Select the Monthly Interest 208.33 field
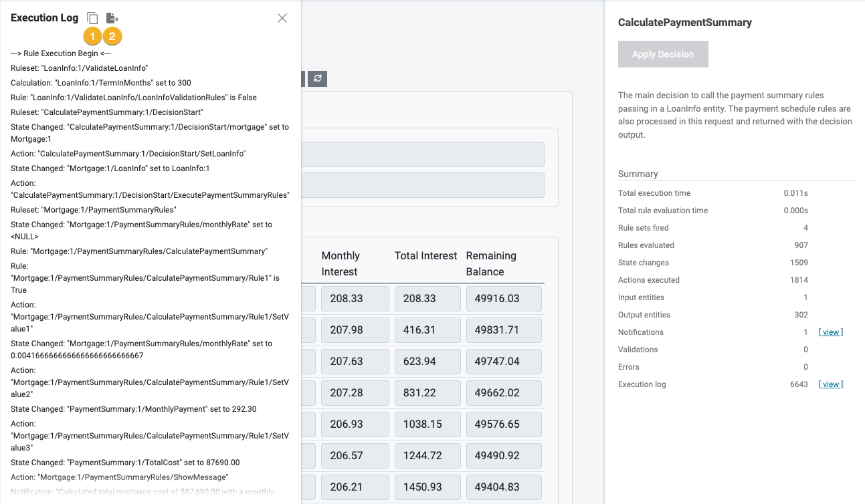Screen dimensions: 865x504 (355, 299)
